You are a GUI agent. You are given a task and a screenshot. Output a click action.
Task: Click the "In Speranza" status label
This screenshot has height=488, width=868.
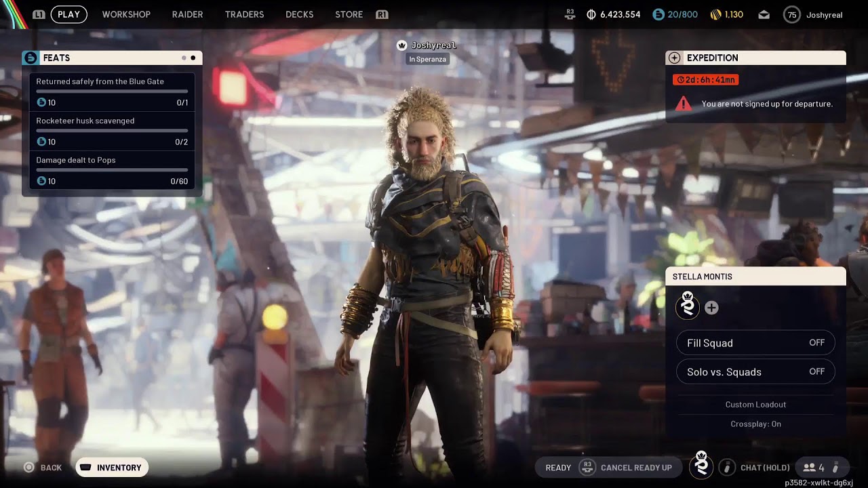pyautogui.click(x=427, y=60)
